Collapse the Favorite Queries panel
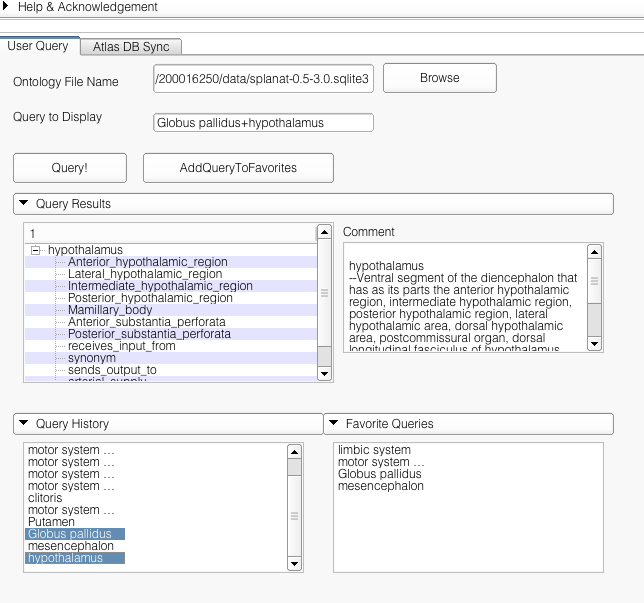The image size is (644, 603). (x=334, y=424)
